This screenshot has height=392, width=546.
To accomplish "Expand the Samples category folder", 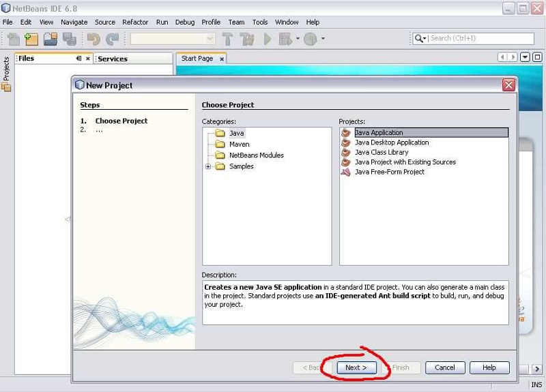I will tap(208, 166).
